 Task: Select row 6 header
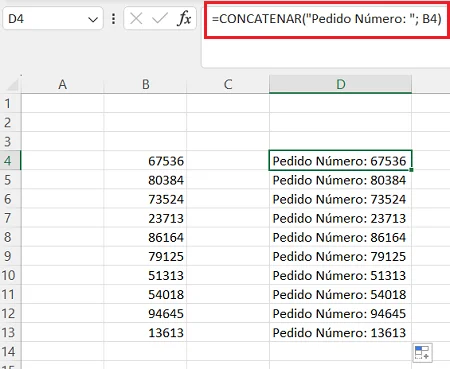tap(10, 199)
